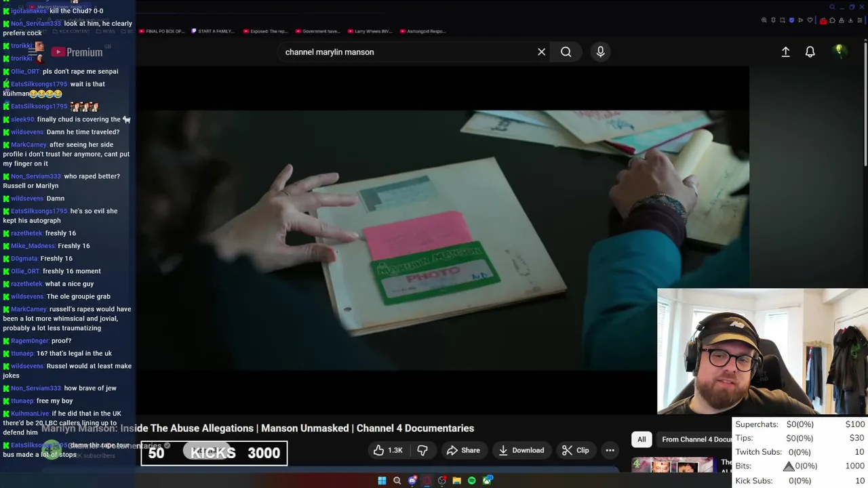
Task: Open the three-dot more actions menu
Action: 610,450
